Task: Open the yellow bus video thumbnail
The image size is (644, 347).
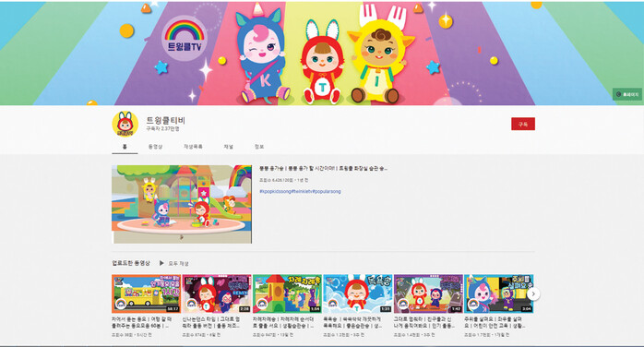Action: pos(146,293)
